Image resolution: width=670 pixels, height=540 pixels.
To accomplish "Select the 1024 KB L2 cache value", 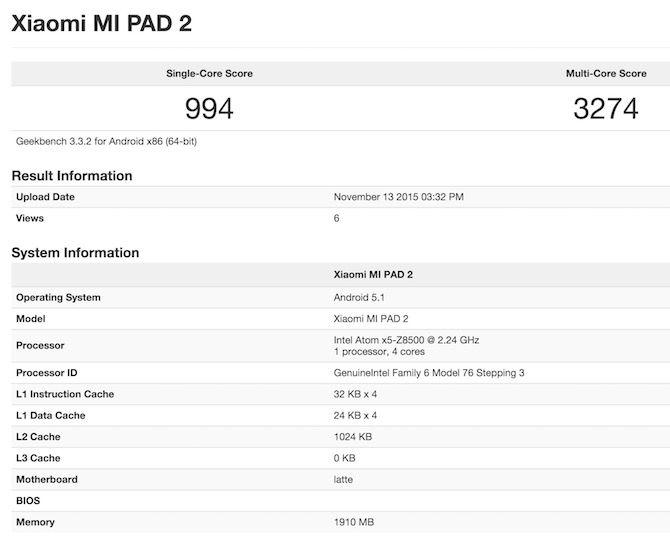I will 353,437.
